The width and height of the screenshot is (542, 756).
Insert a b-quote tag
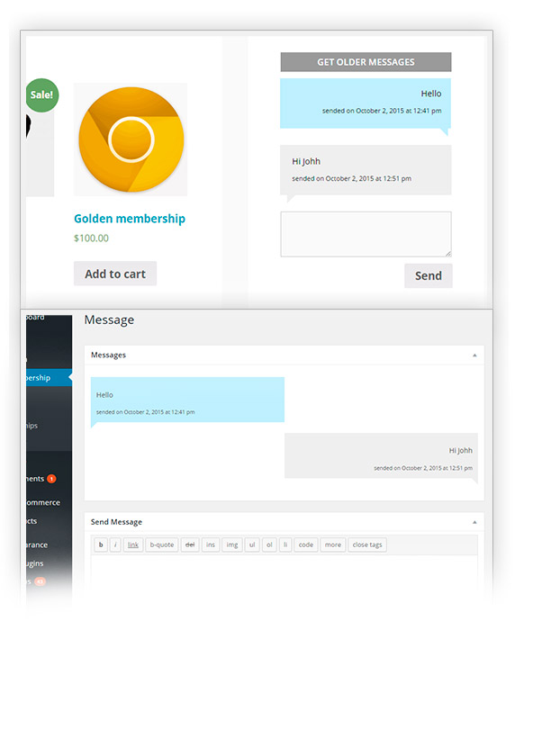coord(161,544)
